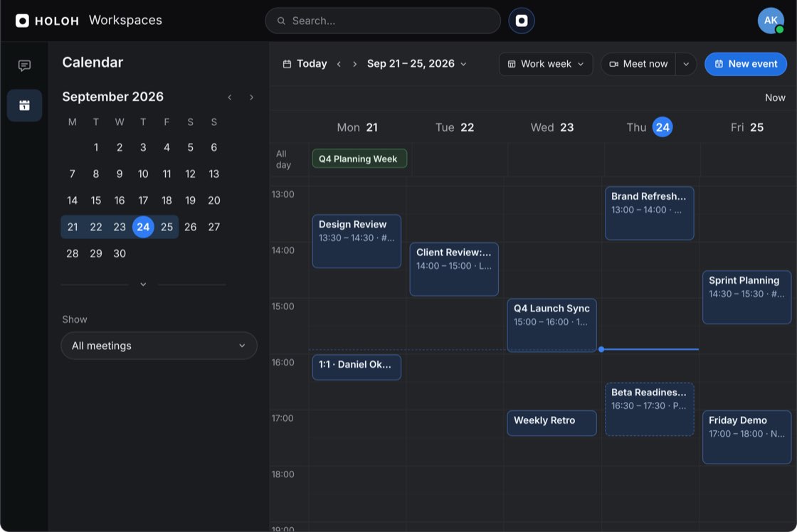This screenshot has height=532, width=797.
Task: Open the All meetings filter dropdown
Action: tap(159, 346)
